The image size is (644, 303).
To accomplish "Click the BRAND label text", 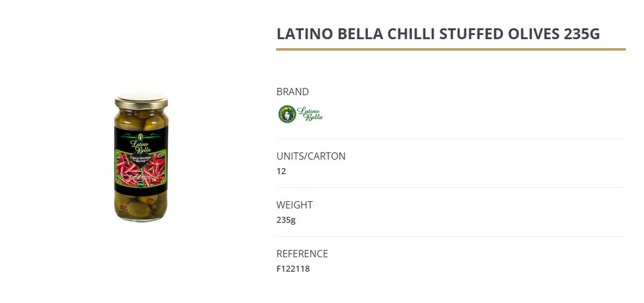I will coord(292,92).
